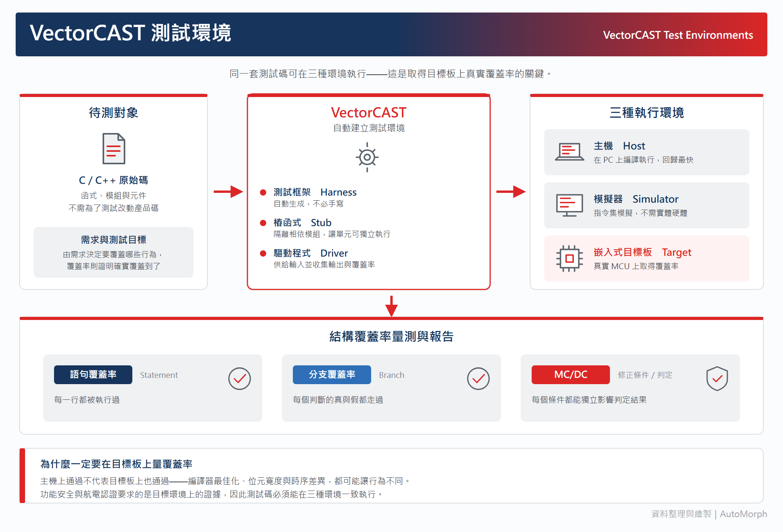Viewport: 783px width, 532px height.
Task: Click 每個判斷的真與假都走過 description
Action: pos(338,400)
